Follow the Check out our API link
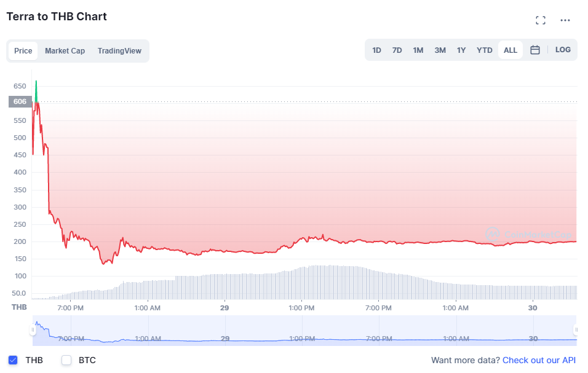 539,360
